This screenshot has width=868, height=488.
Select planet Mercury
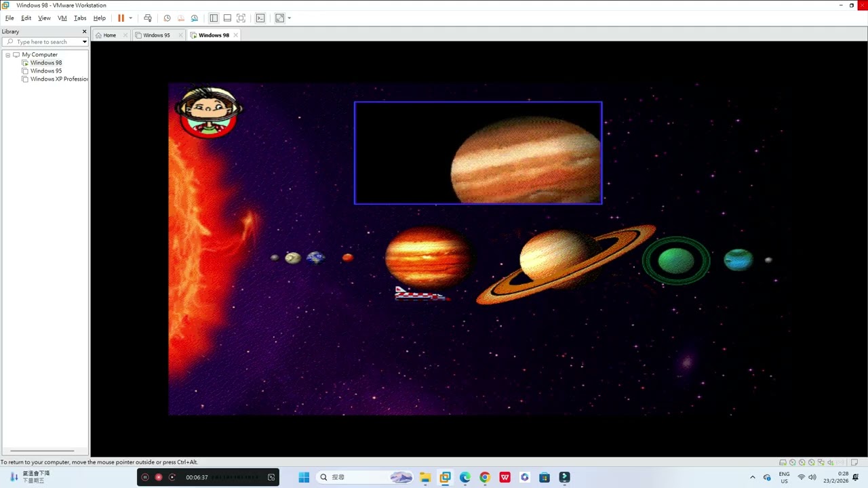click(x=274, y=258)
